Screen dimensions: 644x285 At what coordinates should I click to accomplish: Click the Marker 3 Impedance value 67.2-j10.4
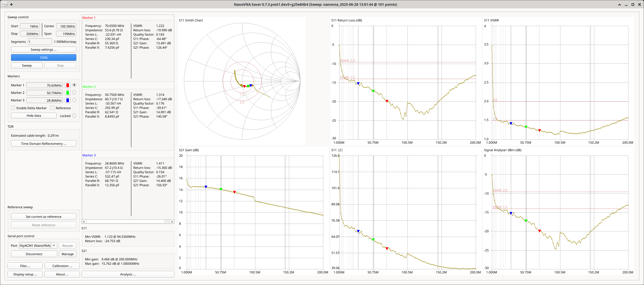[x=114, y=168]
